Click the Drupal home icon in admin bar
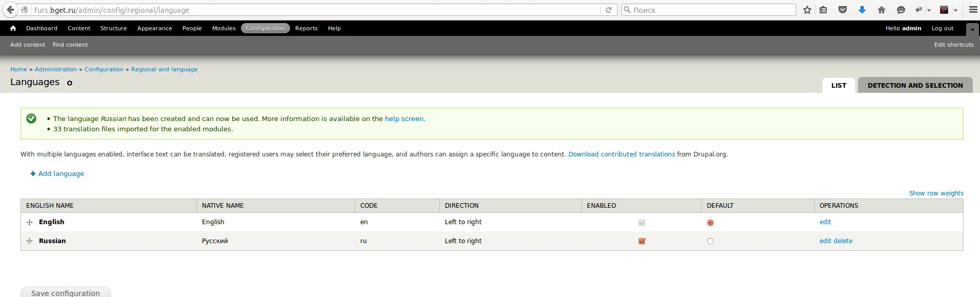This screenshot has width=980, height=297. 13,29
